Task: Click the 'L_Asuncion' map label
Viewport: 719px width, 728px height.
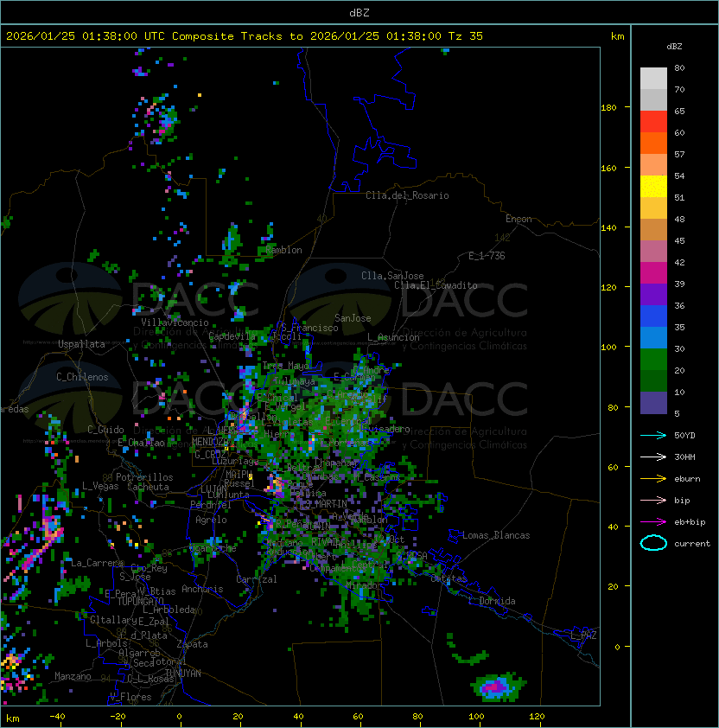Action: [x=393, y=337]
